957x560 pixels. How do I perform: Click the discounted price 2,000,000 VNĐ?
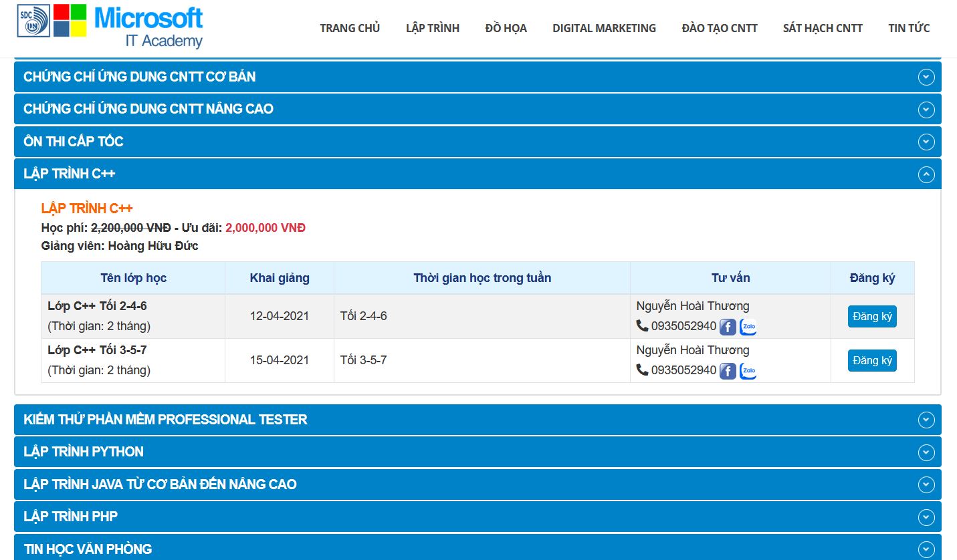coord(265,228)
